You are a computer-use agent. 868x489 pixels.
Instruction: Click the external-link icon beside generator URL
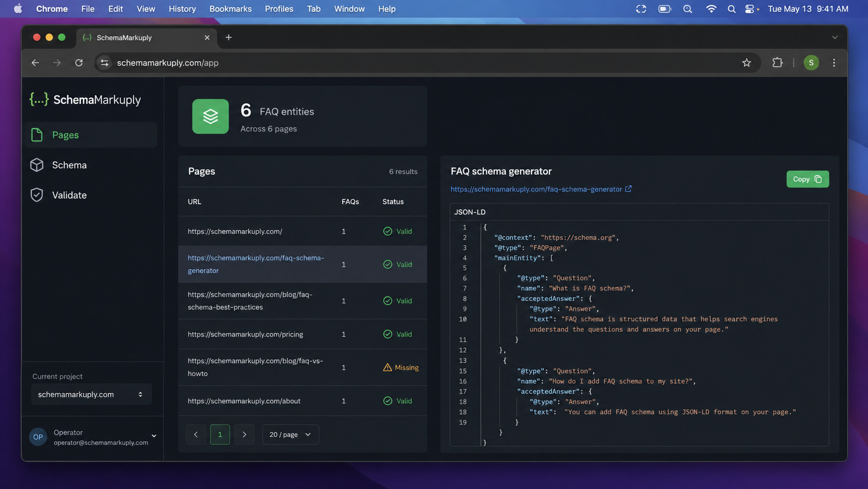click(628, 189)
